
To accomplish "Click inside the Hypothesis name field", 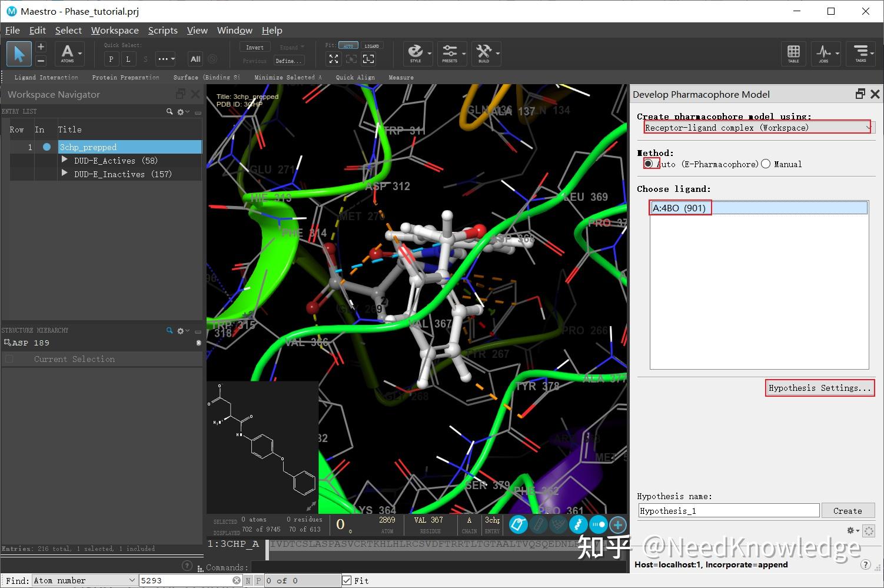I will pyautogui.click(x=728, y=510).
